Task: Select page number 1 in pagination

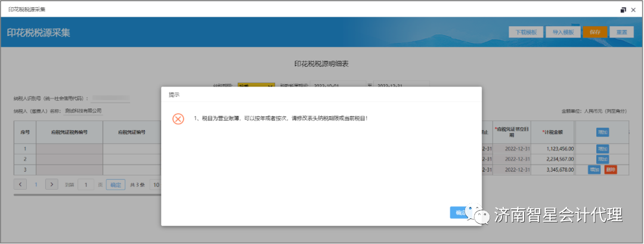Action: pos(36,184)
